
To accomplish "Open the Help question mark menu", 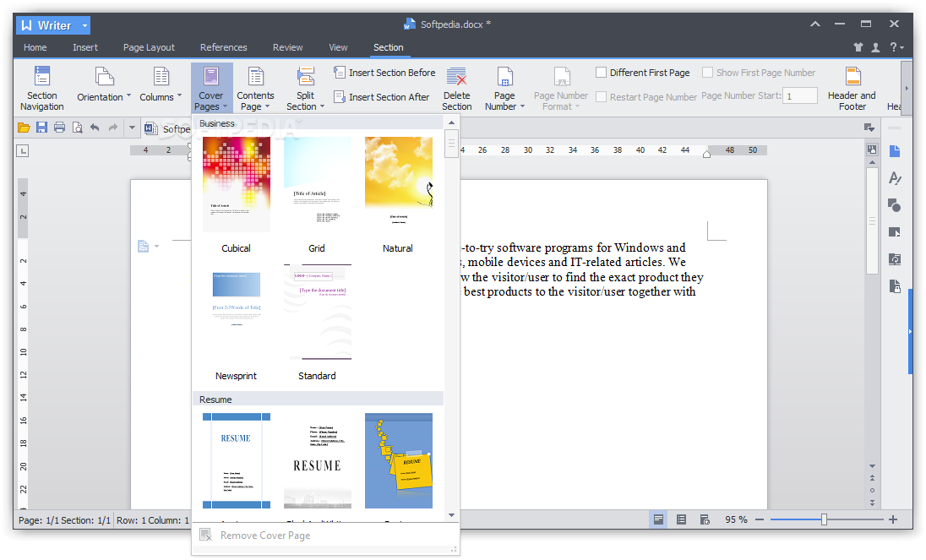I will pyautogui.click(x=896, y=47).
